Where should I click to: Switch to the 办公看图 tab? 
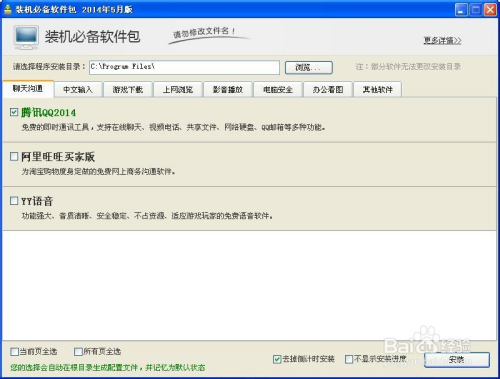click(328, 89)
